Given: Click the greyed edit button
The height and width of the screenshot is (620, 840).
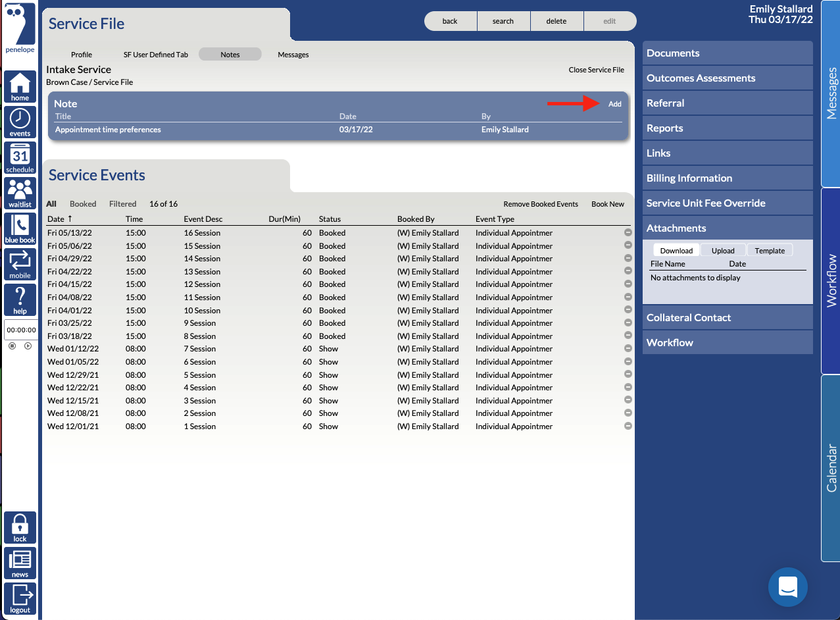Looking at the screenshot, I should click(610, 21).
